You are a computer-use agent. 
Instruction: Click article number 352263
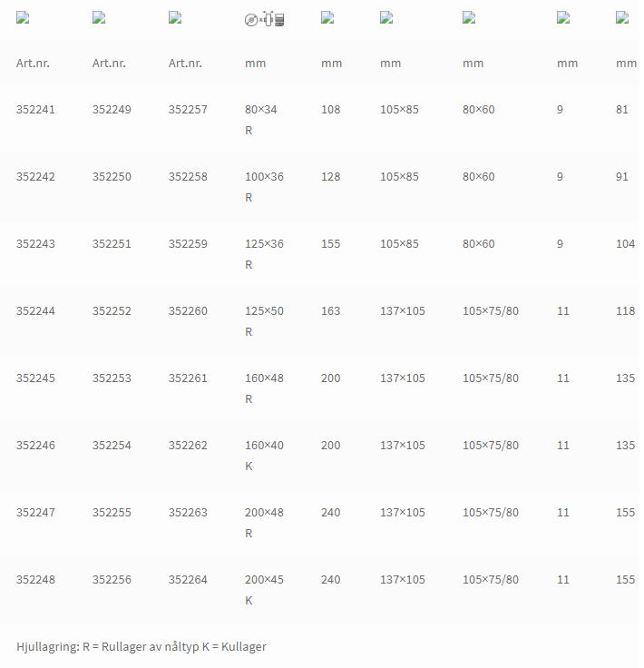tap(188, 513)
